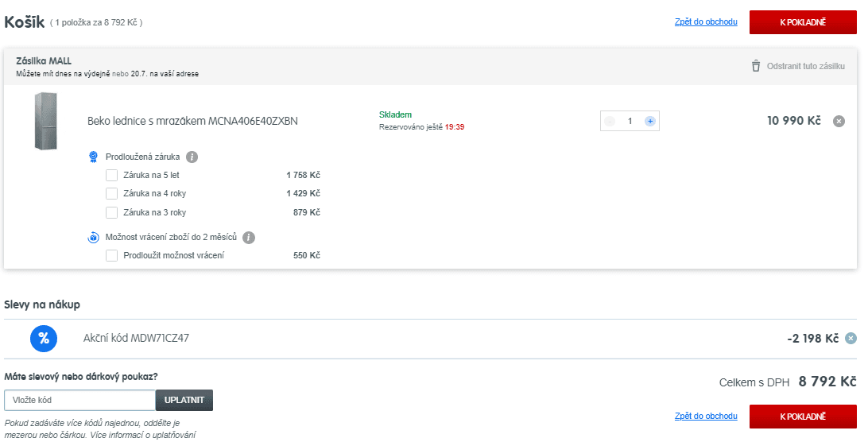Remove the MDW71CZ47 discount code with its X icon
This screenshot has height=442, width=868.
pos(851,339)
